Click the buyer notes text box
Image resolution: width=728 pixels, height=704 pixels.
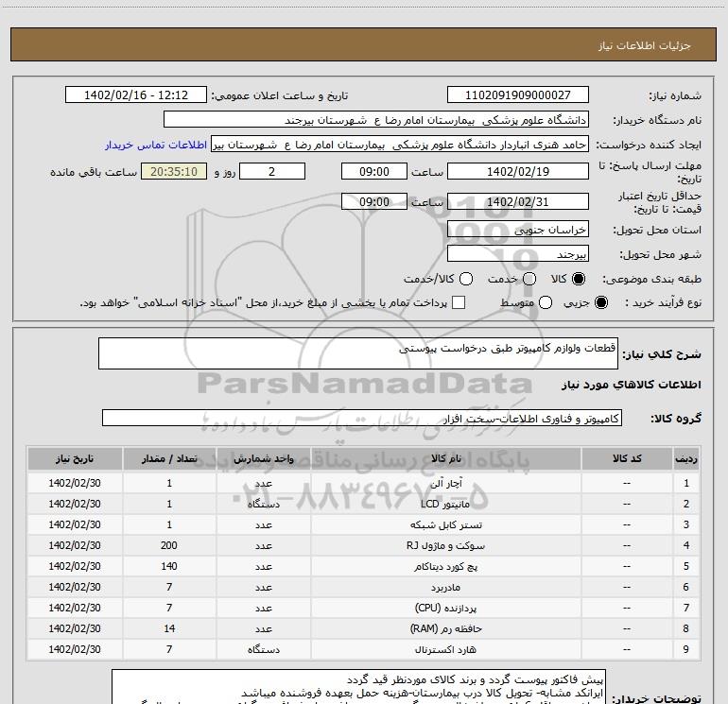pos(358,687)
